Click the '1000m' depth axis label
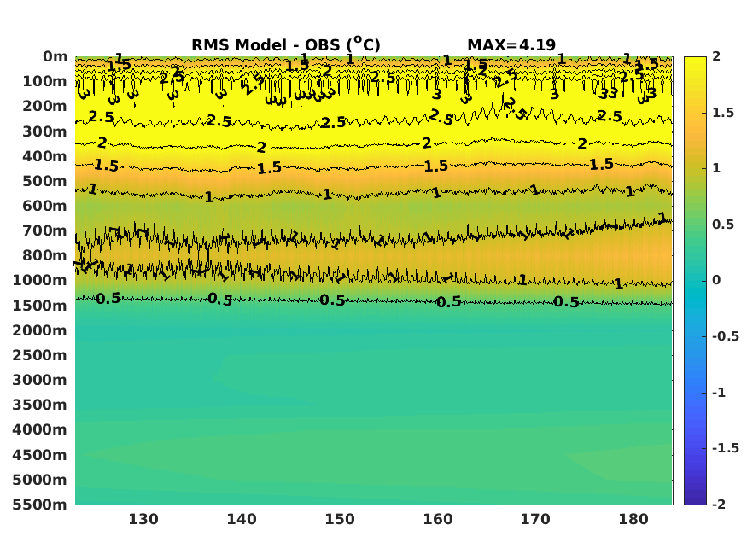 (40, 280)
